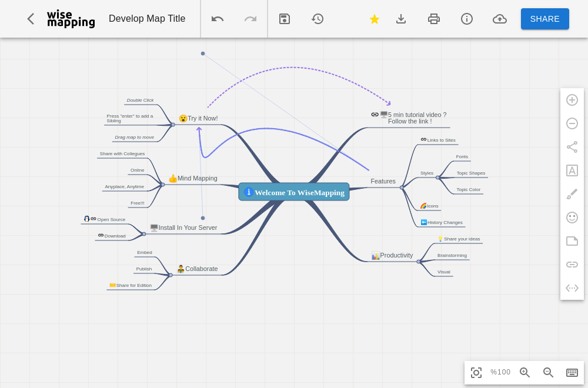Open the map info icon in header
Viewport: 588px width, 388px height.
[467, 19]
